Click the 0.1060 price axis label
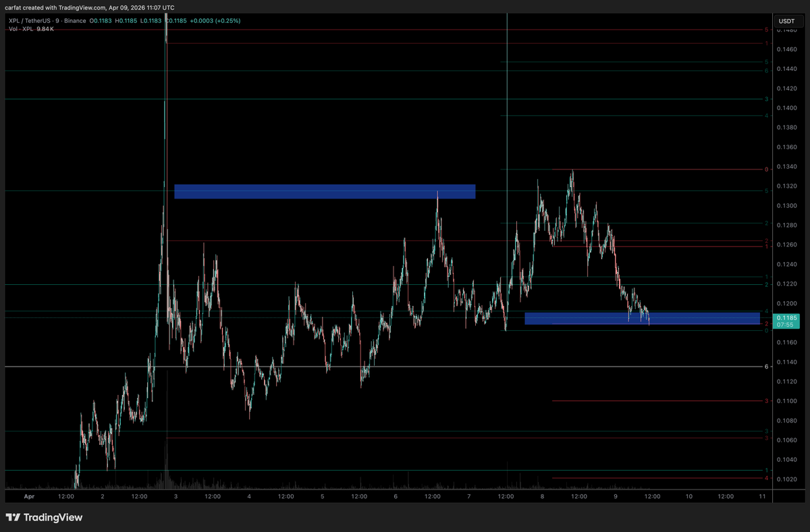The image size is (810, 532). pyautogui.click(x=786, y=441)
